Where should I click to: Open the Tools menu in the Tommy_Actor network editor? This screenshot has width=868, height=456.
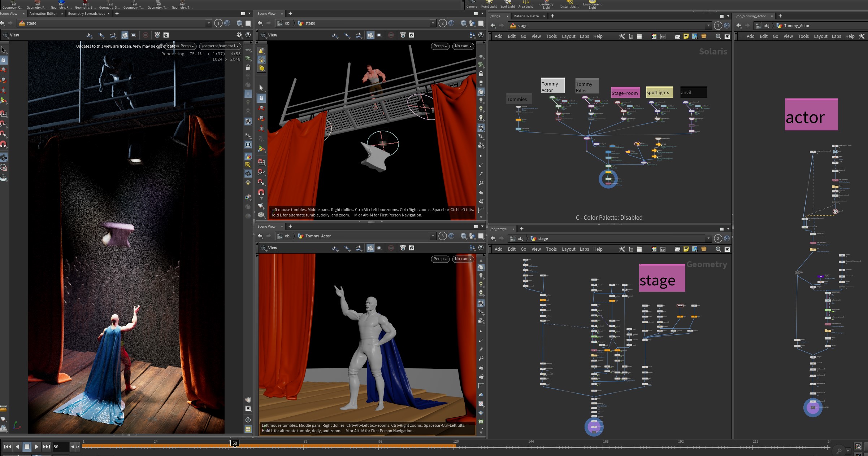click(x=803, y=36)
